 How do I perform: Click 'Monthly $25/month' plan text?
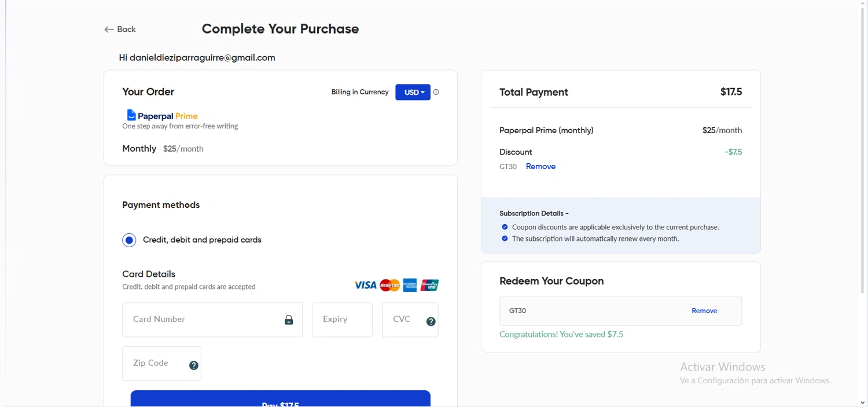[163, 149]
